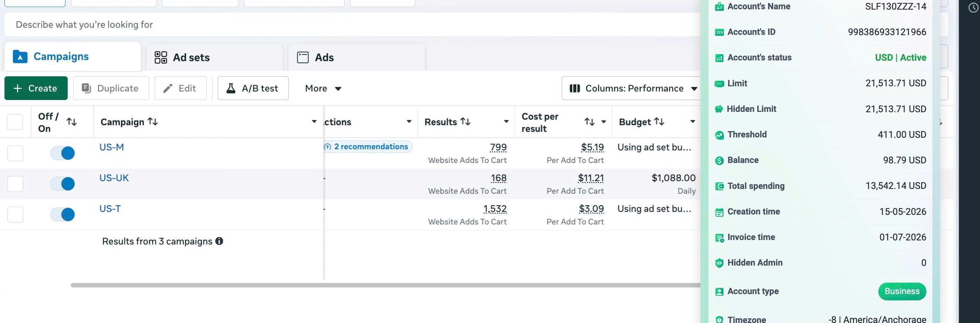Click the Ads window icon
Viewport: 980px width, 323px height.
pos(303,57)
